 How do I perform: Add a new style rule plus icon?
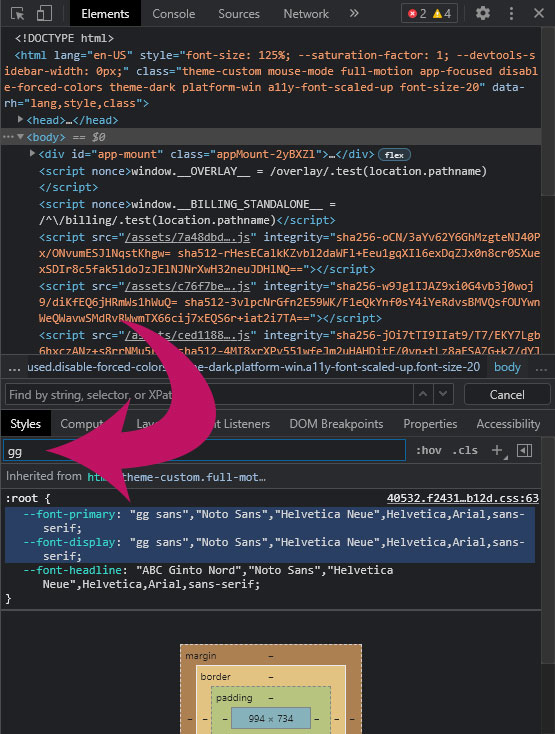tap(498, 450)
